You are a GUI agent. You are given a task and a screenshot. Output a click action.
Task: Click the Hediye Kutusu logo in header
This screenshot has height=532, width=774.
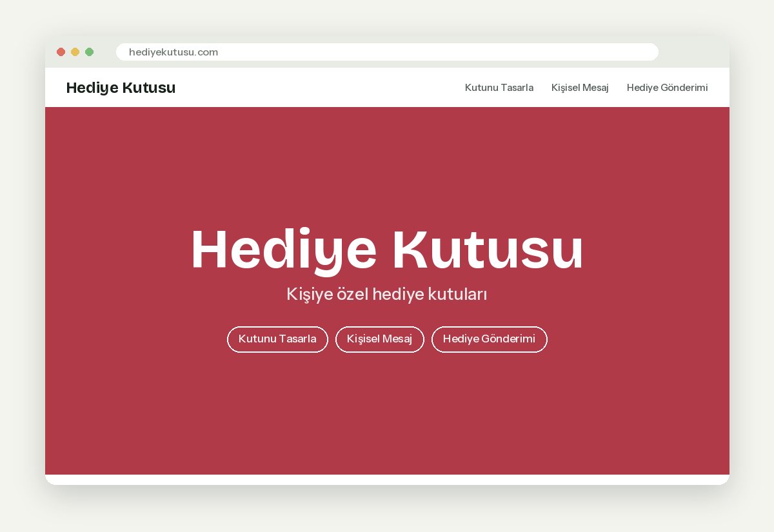[x=121, y=88]
